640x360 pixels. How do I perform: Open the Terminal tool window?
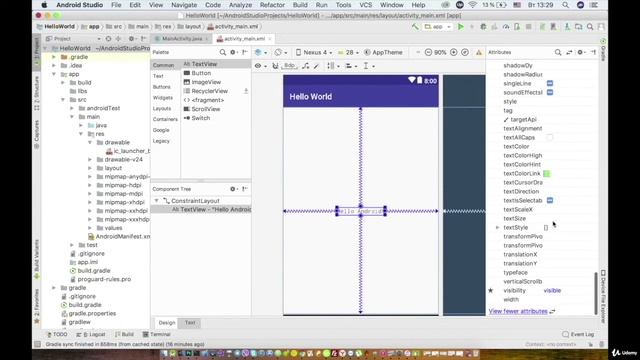coord(157,334)
